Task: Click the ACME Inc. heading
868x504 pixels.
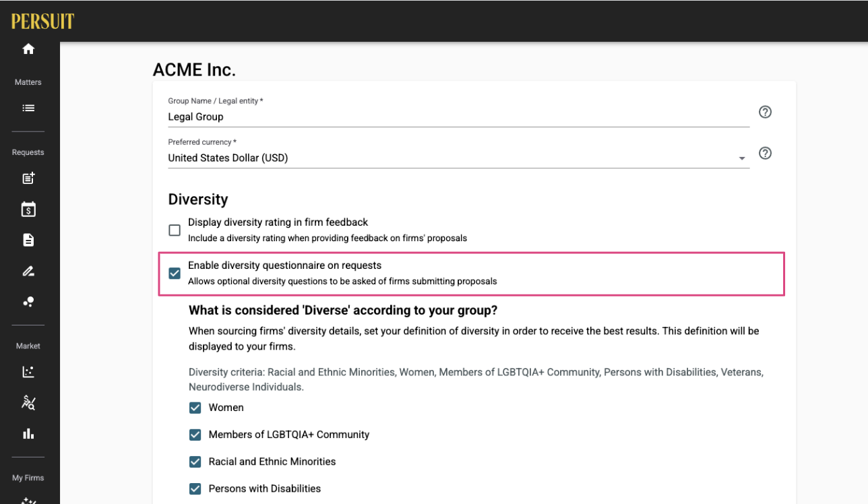Action: click(x=194, y=69)
